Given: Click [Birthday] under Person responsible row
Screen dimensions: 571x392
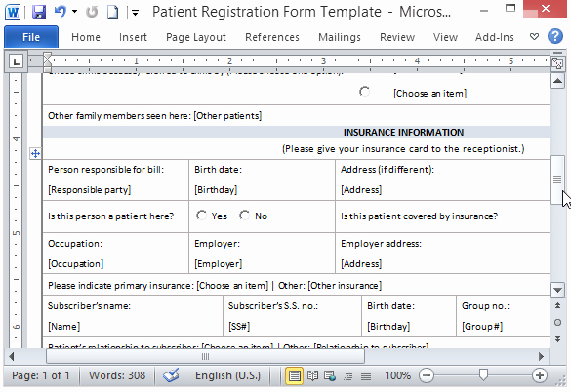Looking at the screenshot, I should [216, 190].
